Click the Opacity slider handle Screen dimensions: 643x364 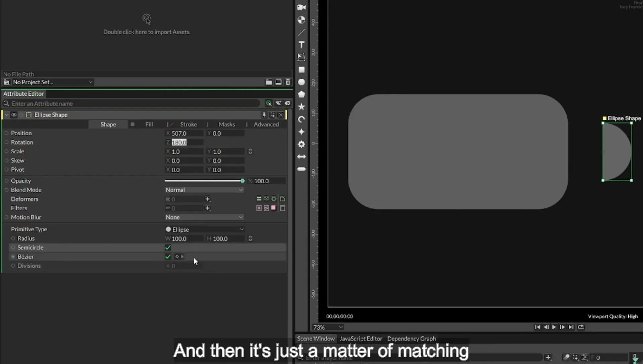tap(242, 181)
